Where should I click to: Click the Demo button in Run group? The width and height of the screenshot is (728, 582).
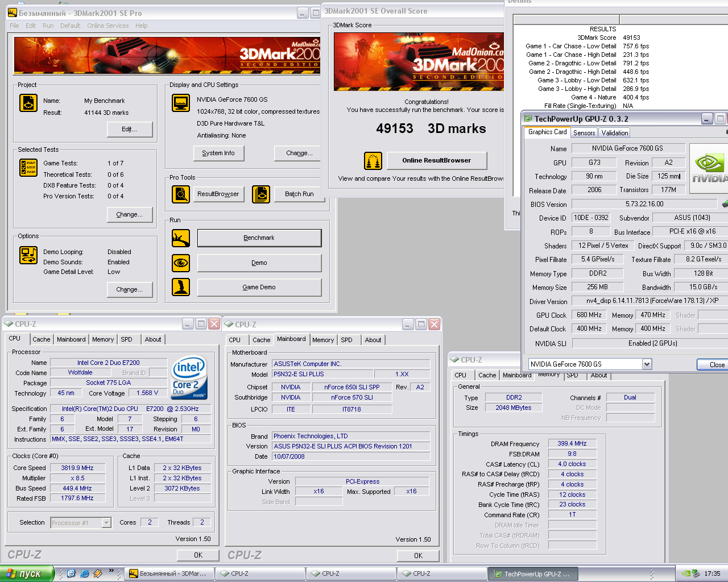(x=259, y=263)
